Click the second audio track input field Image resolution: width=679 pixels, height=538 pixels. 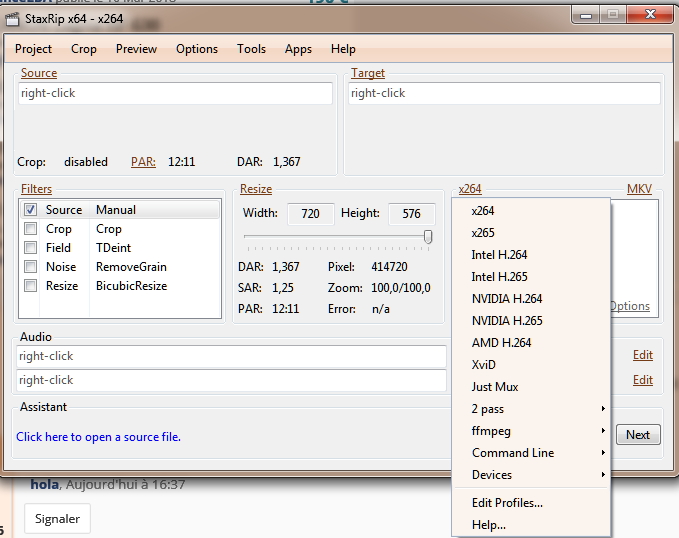click(x=231, y=380)
